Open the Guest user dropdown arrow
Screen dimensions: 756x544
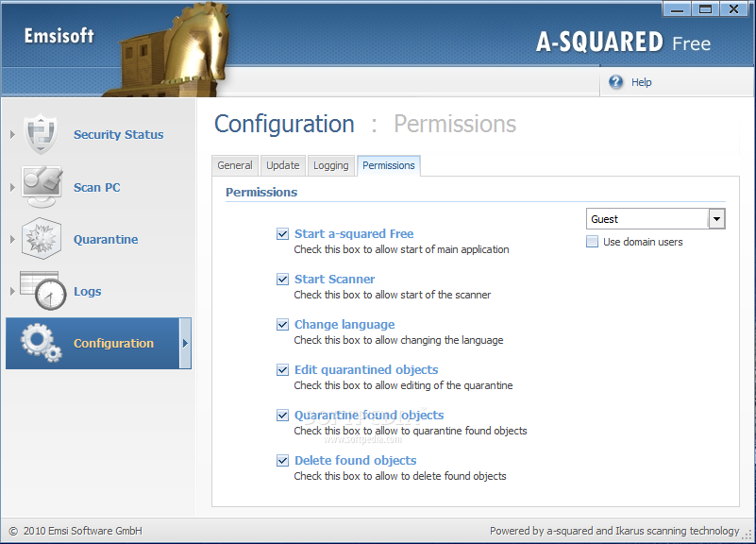(716, 219)
